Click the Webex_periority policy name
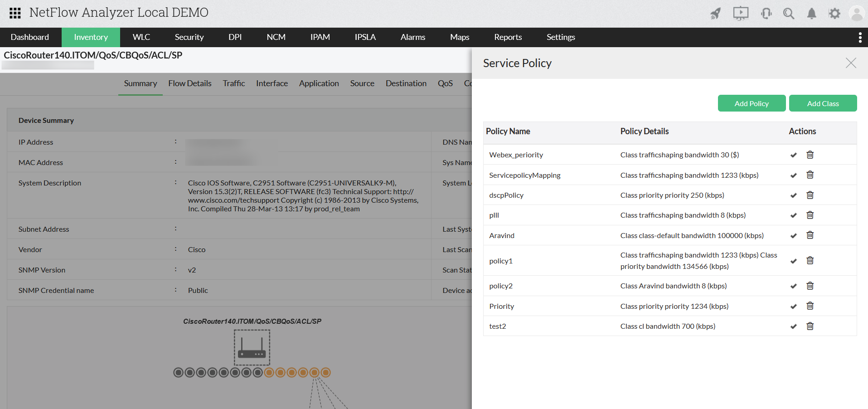 tap(516, 155)
